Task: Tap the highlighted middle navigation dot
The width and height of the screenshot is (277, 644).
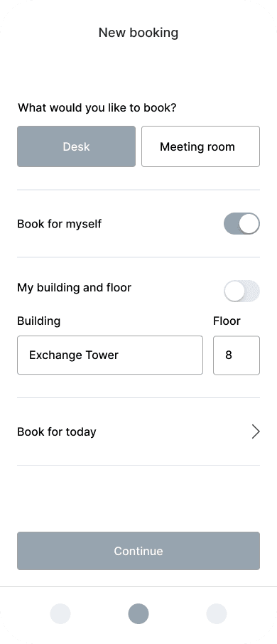Action: point(138,613)
